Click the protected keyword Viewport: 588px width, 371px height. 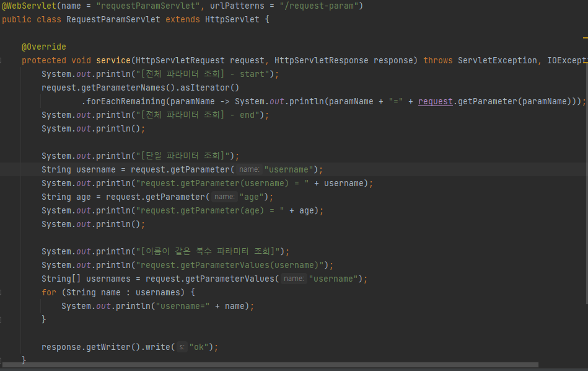tap(44, 60)
